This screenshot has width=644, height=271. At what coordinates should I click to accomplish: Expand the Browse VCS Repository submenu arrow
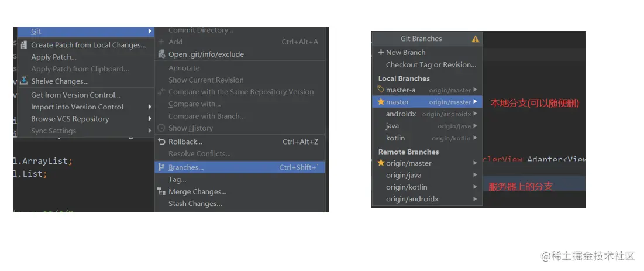tap(150, 119)
